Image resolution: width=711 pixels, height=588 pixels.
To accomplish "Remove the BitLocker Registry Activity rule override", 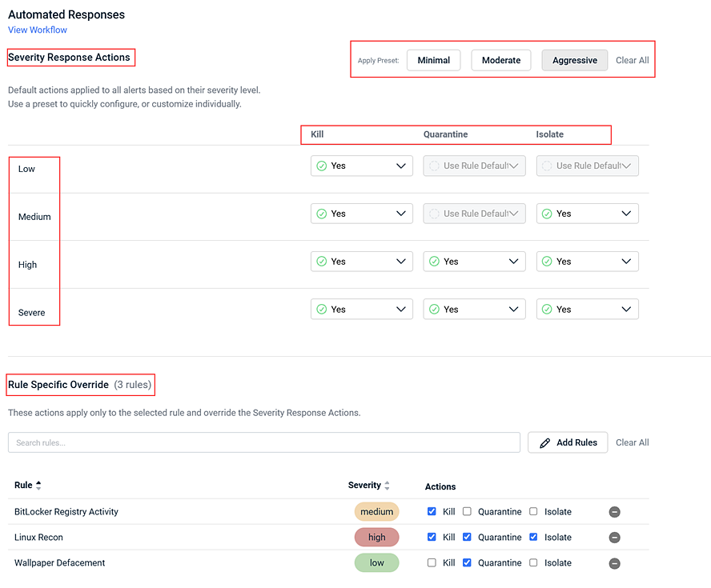I will (x=614, y=512).
